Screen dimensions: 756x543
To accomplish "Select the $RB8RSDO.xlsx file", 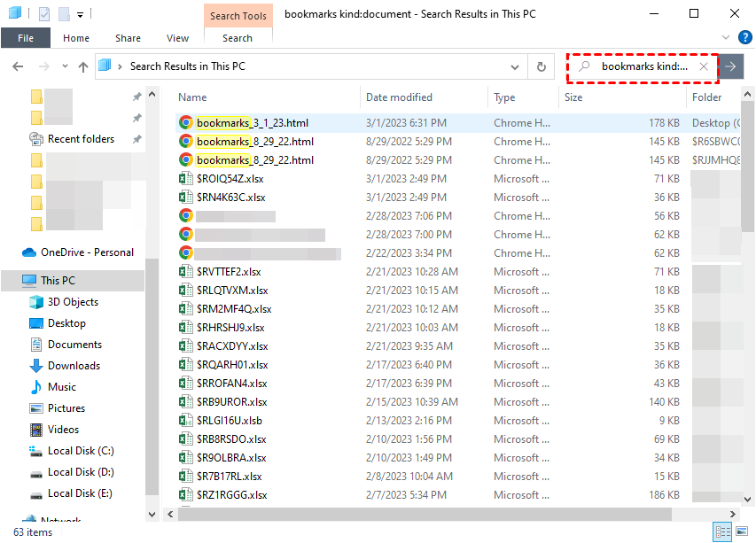I will (231, 439).
